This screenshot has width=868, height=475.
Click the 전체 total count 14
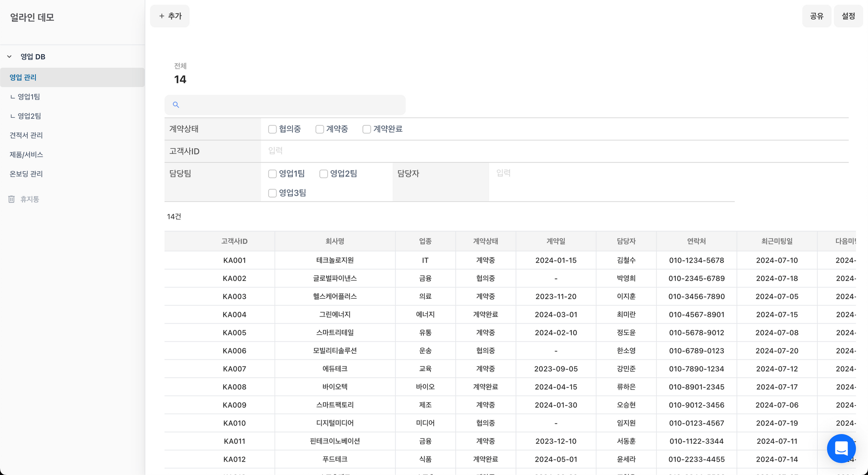tap(180, 79)
